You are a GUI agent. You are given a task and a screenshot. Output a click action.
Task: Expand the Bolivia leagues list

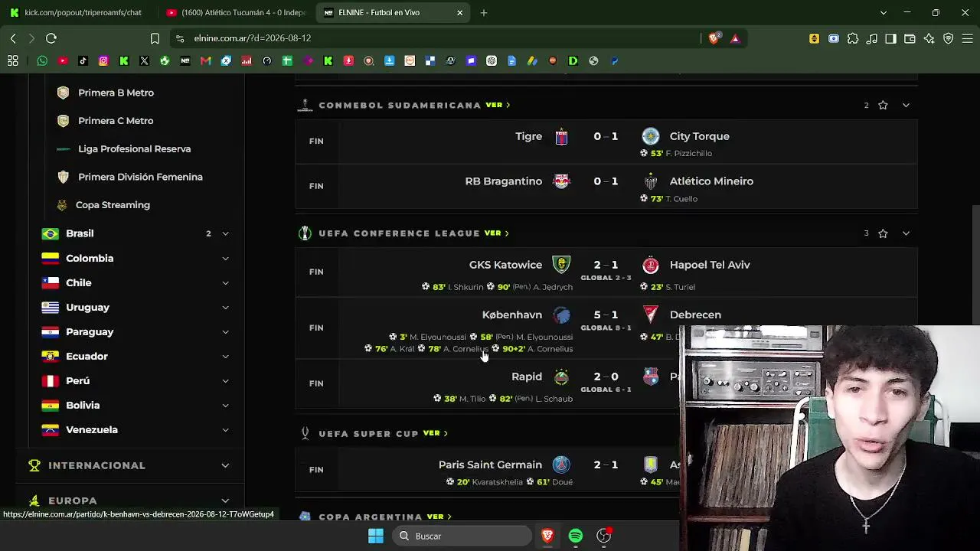click(x=225, y=406)
